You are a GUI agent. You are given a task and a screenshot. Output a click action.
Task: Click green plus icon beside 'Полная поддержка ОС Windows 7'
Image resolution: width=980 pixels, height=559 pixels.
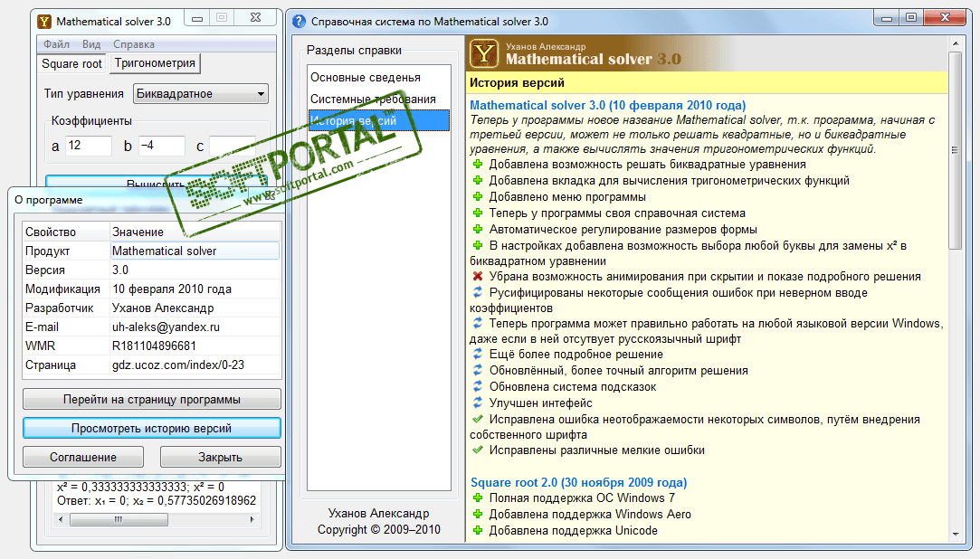478,497
